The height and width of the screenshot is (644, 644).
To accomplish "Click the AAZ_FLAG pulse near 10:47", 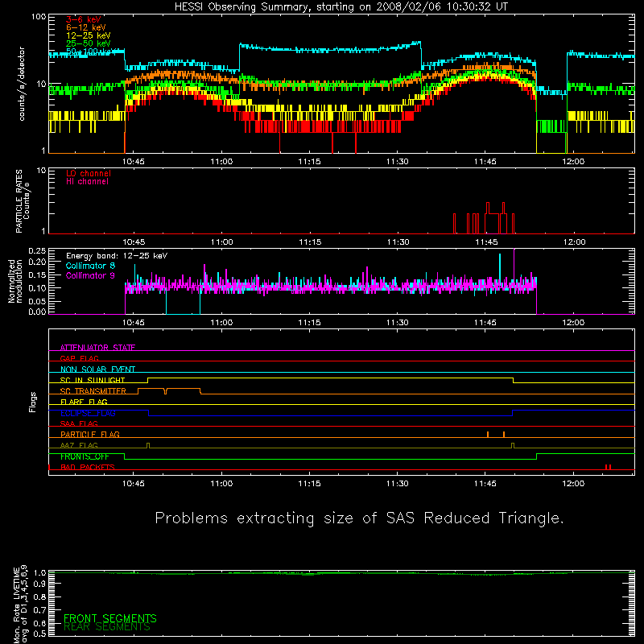I will (x=148, y=445).
